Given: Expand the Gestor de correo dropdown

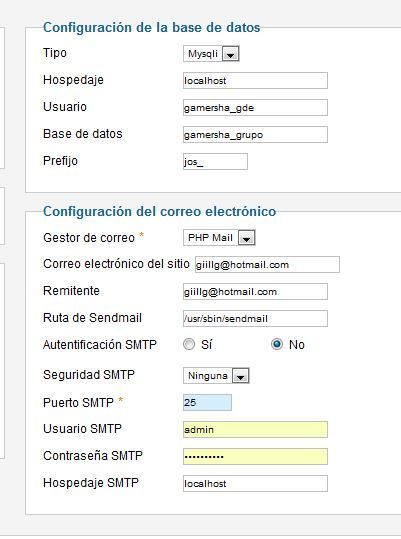Looking at the screenshot, I should [219, 238].
